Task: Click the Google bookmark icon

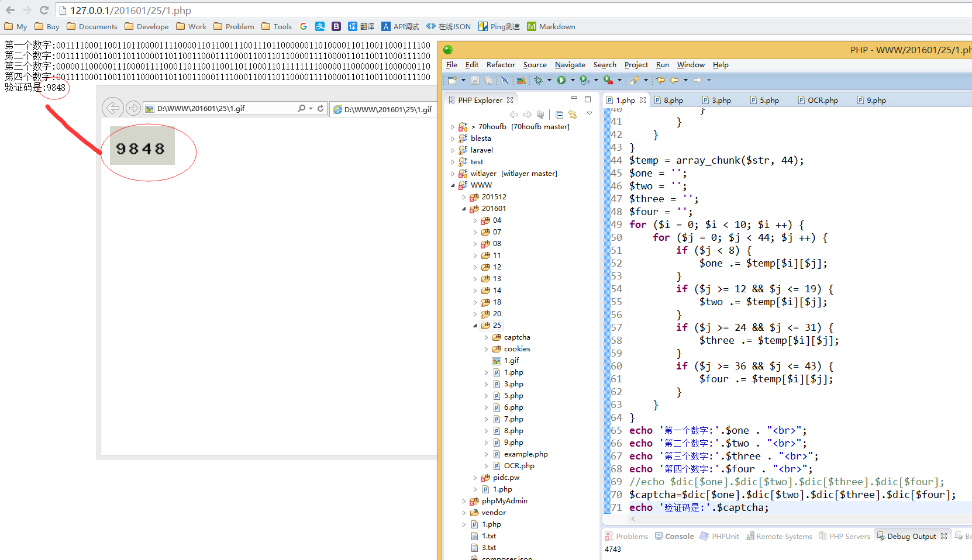Action: (304, 26)
